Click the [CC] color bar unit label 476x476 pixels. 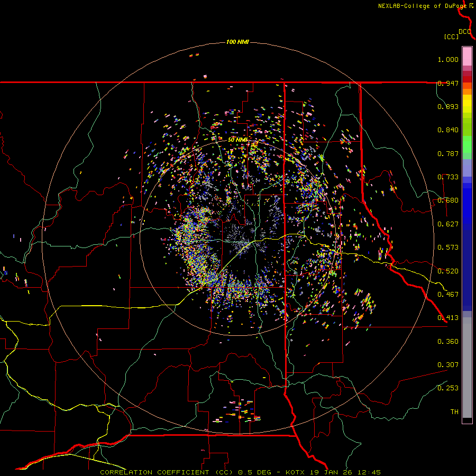point(451,36)
